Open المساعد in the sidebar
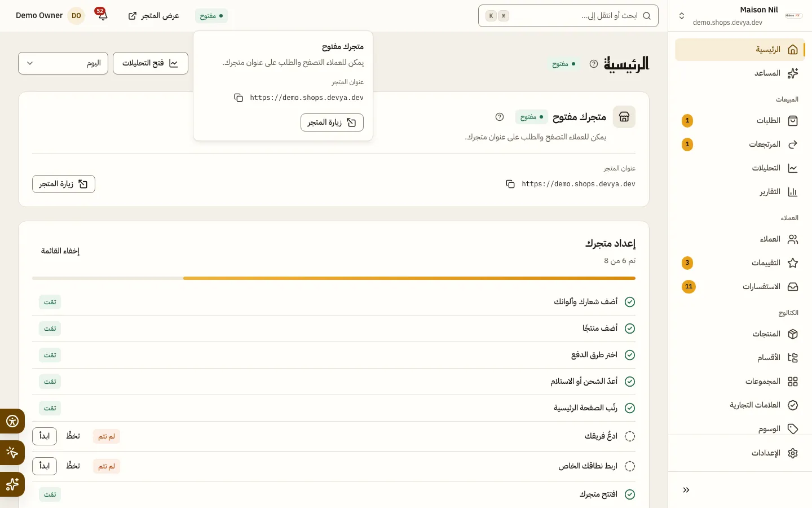 click(x=740, y=73)
